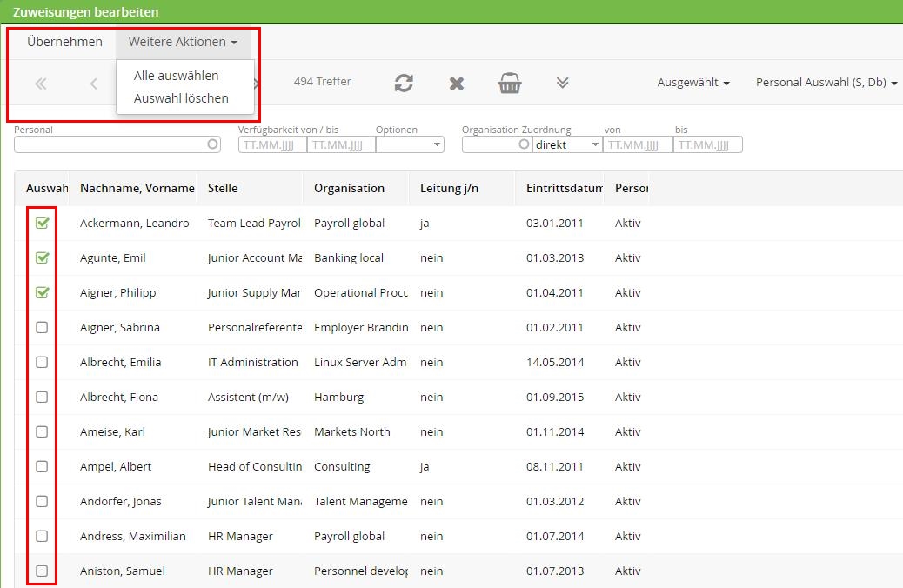This screenshot has height=588, width=903.
Task: Open the direkt assignment dropdown
Action: coord(567,144)
